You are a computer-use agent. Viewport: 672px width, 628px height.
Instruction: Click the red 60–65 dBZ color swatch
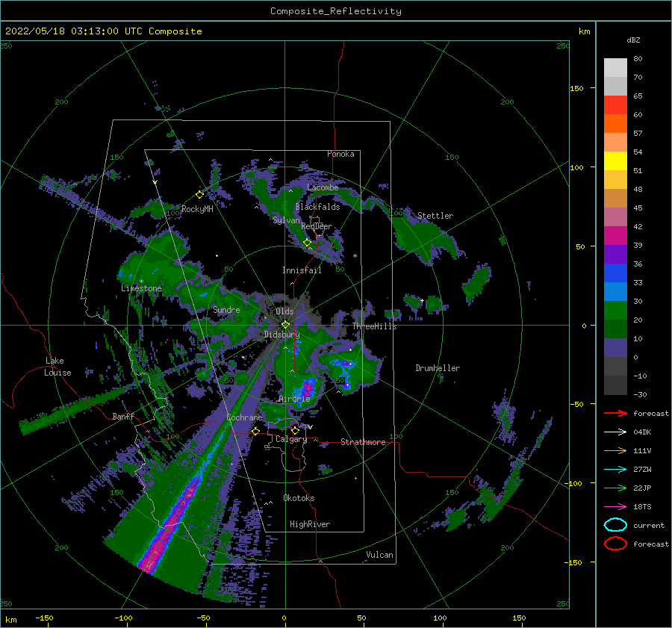[x=615, y=105]
